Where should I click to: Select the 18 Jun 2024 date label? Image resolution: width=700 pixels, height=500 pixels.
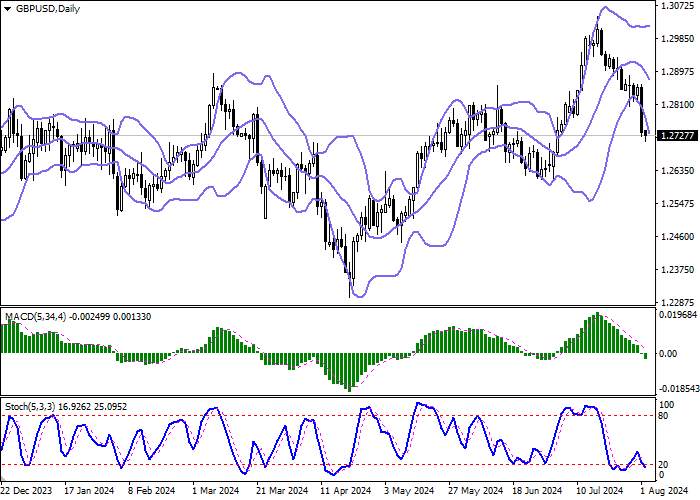click(x=538, y=491)
